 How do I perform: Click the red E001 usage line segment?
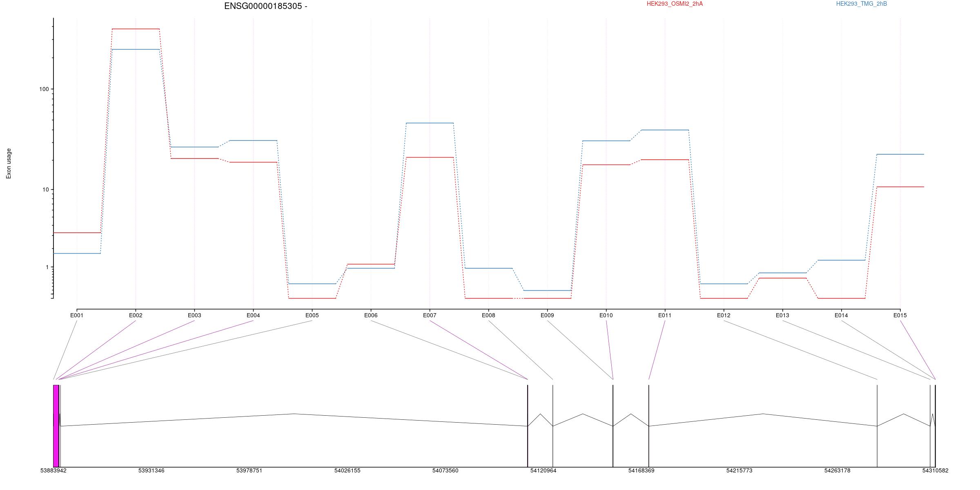click(x=77, y=233)
